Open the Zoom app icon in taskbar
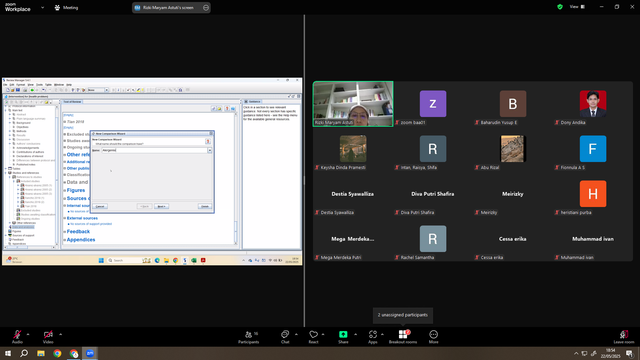The image size is (640, 360). tap(90, 353)
